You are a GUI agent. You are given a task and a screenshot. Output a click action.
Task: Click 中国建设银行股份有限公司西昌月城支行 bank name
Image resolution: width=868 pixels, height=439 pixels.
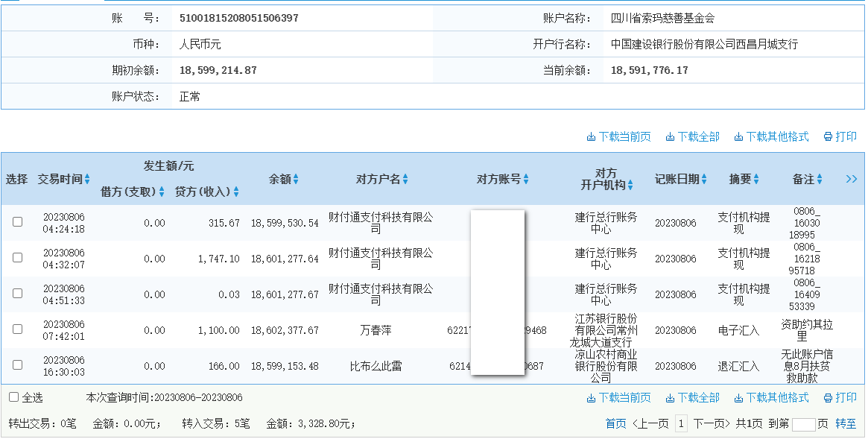coord(704,44)
